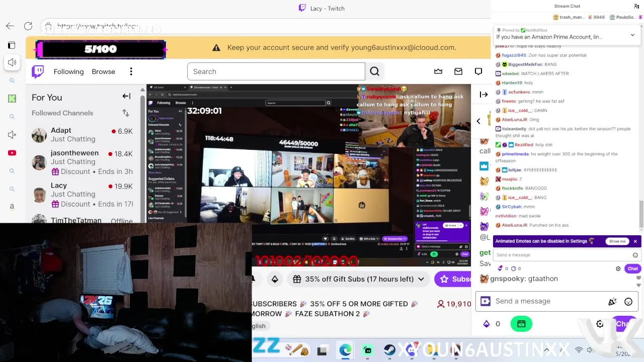Open the emote picker in small chat field
The image size is (644, 362).
click(x=635, y=255)
